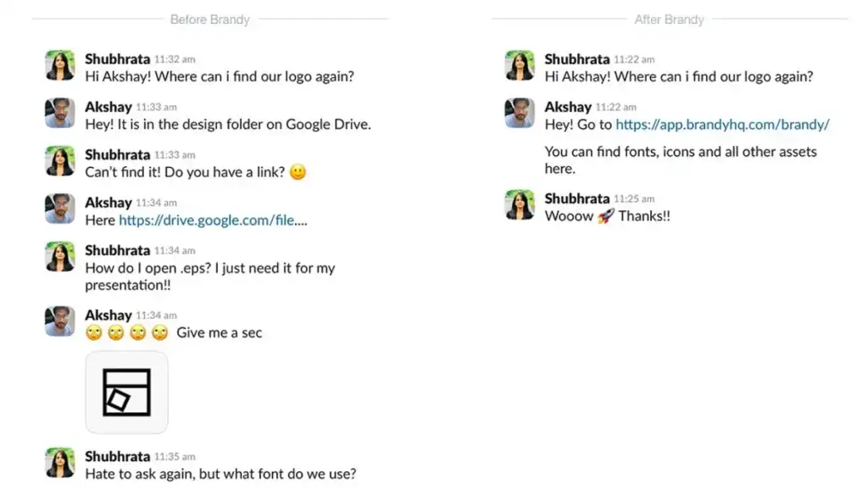
Task: Click Akshay's avatar on the 11:22 am message
Action: (x=520, y=114)
